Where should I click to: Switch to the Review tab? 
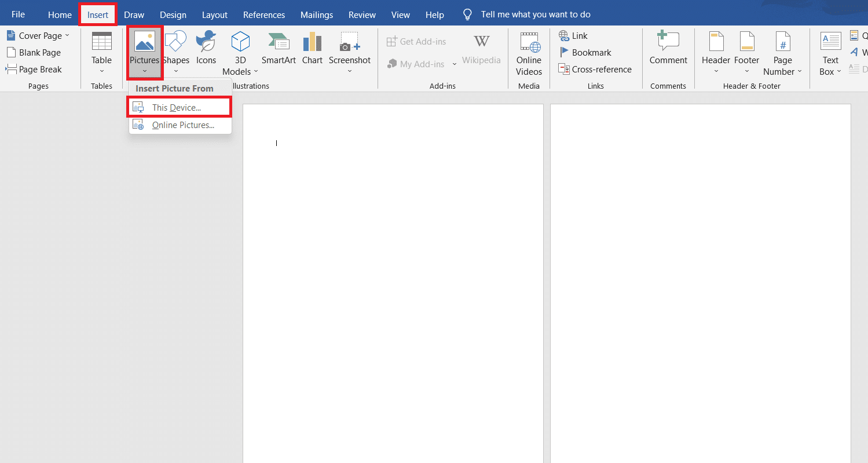click(362, 14)
